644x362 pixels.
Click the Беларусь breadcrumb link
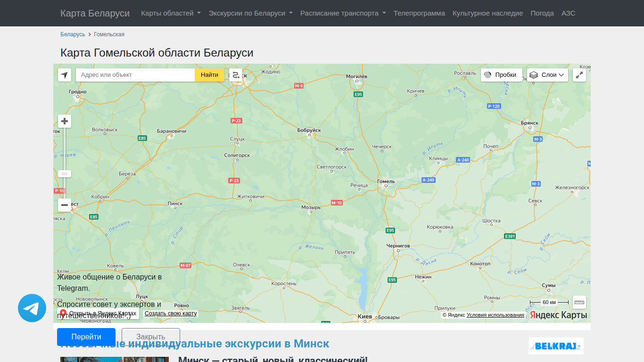click(x=73, y=34)
